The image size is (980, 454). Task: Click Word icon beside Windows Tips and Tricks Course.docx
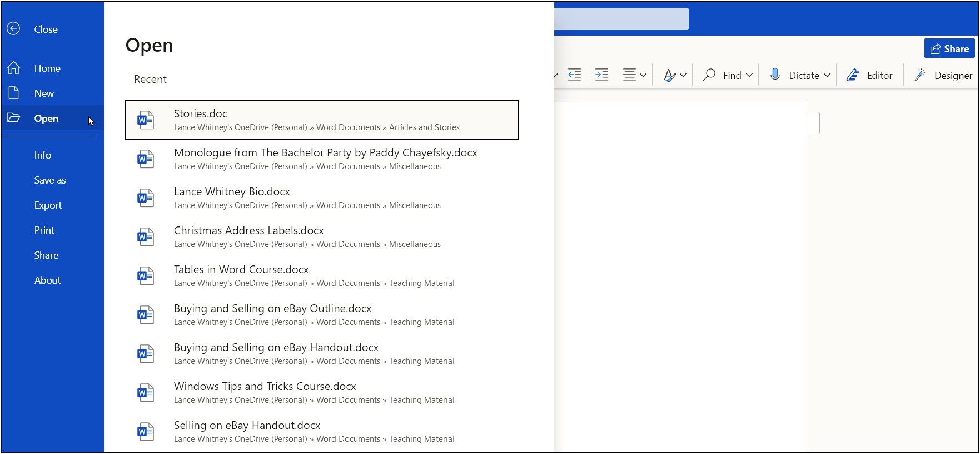pos(146,392)
